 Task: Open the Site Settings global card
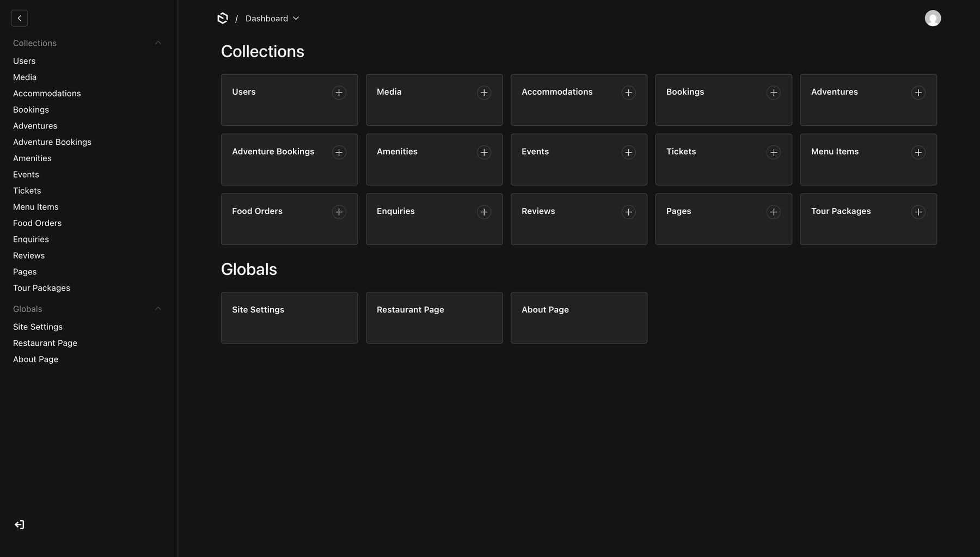click(290, 317)
